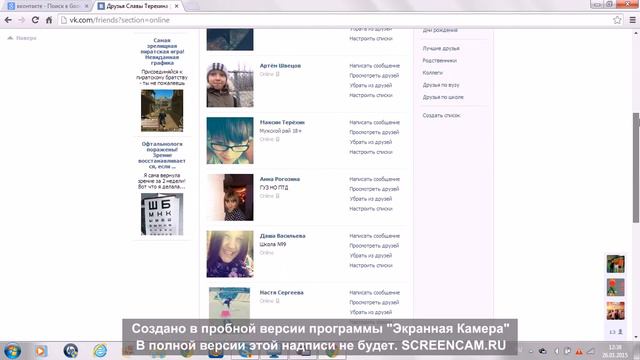Open the 'Родственники' list filter
The width and height of the screenshot is (640, 360).
coord(440,60)
